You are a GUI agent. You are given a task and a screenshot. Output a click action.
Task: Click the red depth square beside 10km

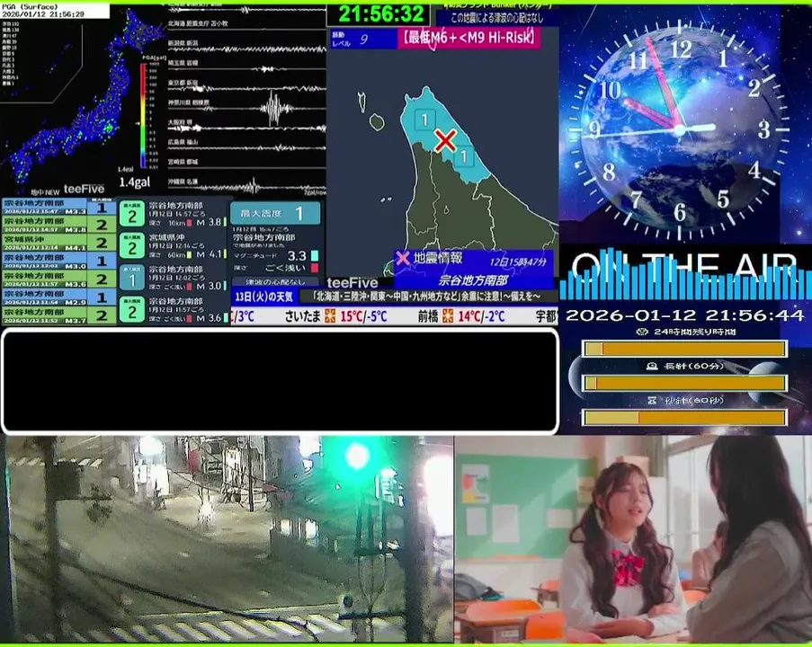(x=189, y=223)
